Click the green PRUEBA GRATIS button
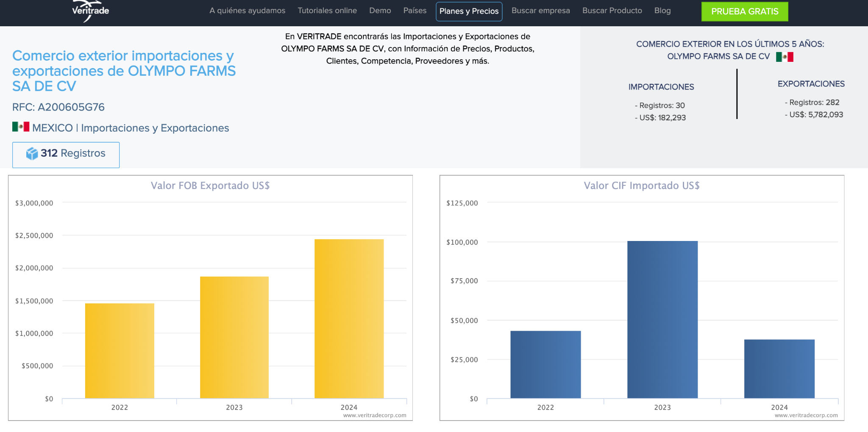Image resolution: width=868 pixels, height=432 pixels. [745, 11]
